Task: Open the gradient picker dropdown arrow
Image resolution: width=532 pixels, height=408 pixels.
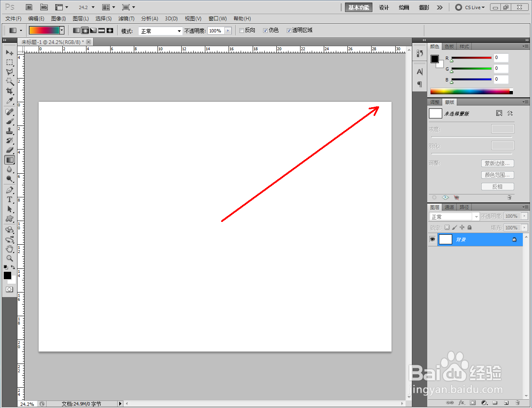Action: (62, 30)
